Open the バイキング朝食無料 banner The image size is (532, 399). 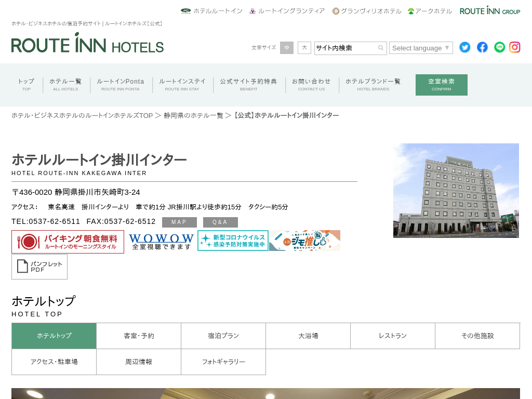(x=68, y=242)
